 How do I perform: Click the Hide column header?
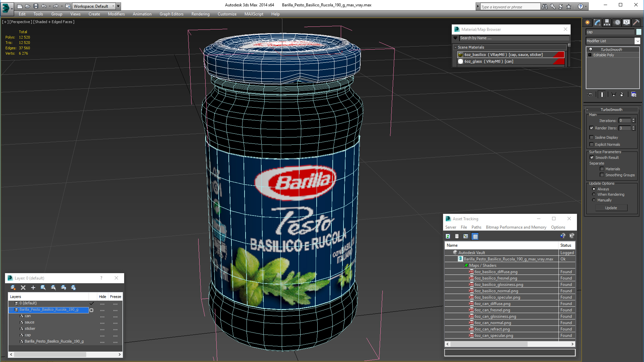(x=102, y=297)
